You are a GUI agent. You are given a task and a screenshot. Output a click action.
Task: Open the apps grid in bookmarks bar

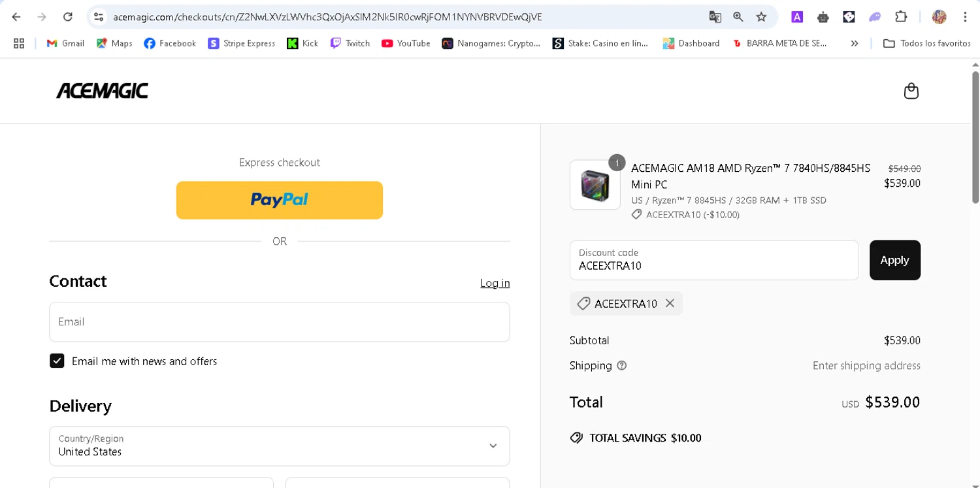pos(19,43)
